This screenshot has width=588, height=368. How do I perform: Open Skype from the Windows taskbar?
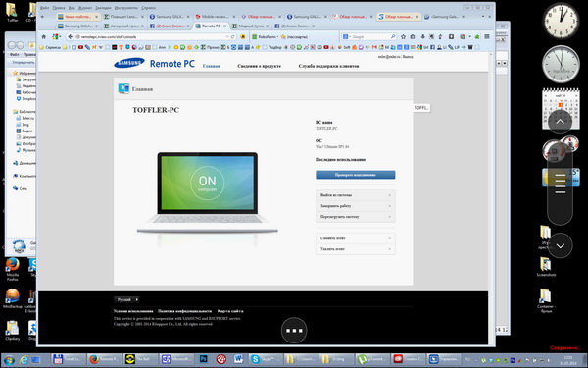pyautogui.click(x=266, y=359)
